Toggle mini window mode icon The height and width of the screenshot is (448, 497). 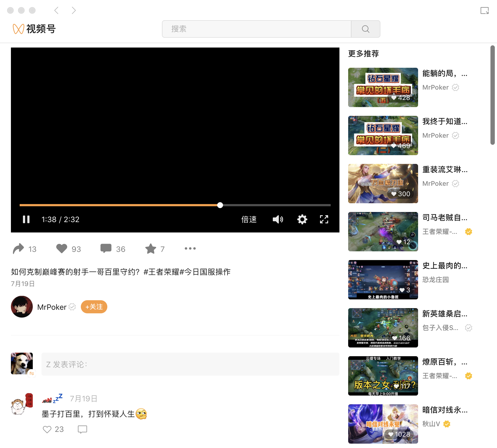tap(485, 11)
